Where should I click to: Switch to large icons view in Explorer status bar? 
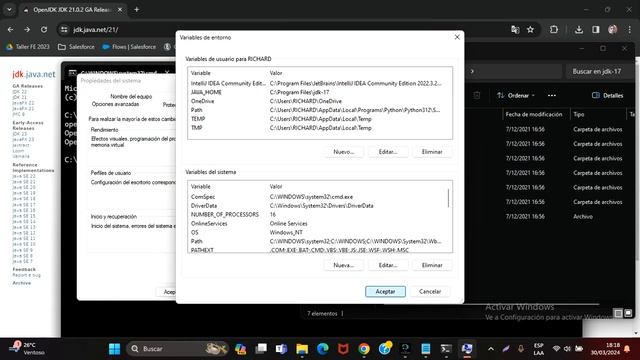pyautogui.click(x=628, y=313)
